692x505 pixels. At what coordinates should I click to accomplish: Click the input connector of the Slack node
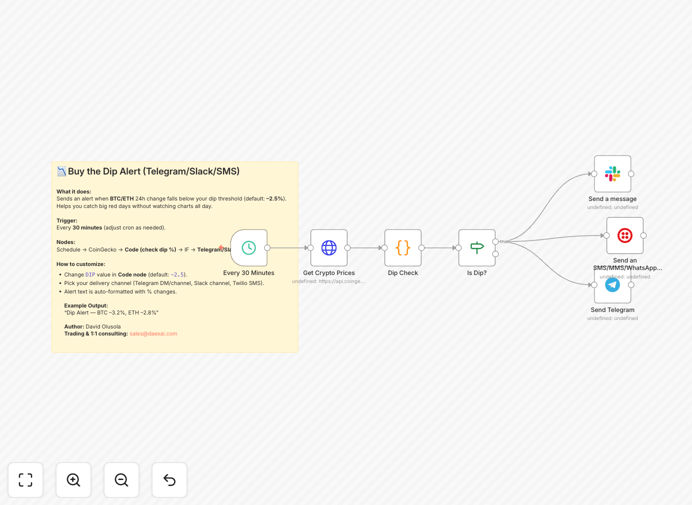[594, 174]
